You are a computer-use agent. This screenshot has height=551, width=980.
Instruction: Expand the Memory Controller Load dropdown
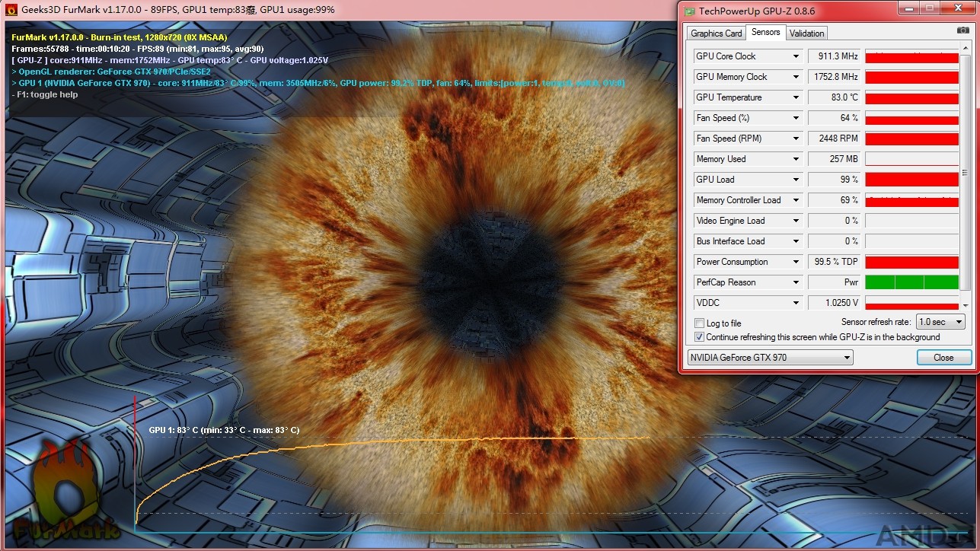click(796, 200)
